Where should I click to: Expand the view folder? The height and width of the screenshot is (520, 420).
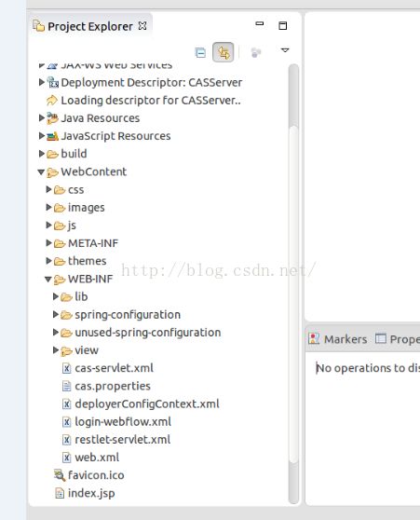click(x=56, y=350)
